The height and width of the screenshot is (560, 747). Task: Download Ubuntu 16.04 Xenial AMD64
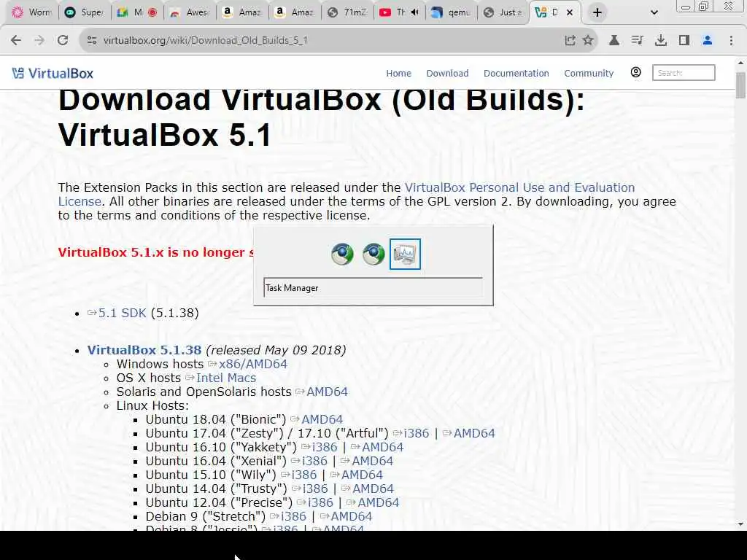click(367, 461)
